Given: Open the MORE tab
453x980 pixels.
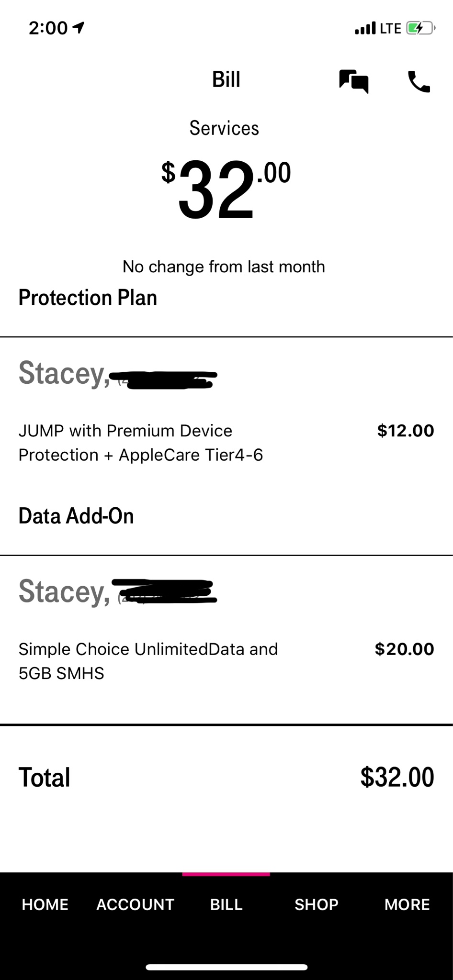Looking at the screenshot, I should coord(407,904).
